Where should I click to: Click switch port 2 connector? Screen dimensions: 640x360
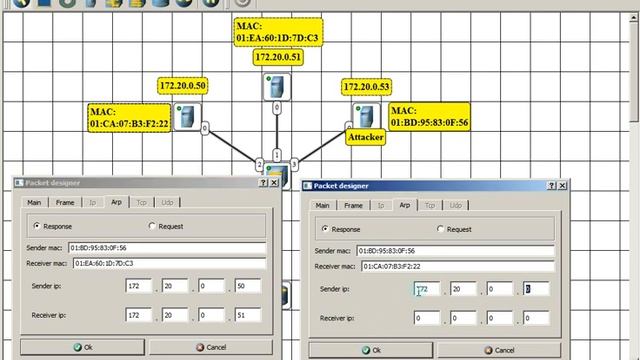(x=259, y=164)
